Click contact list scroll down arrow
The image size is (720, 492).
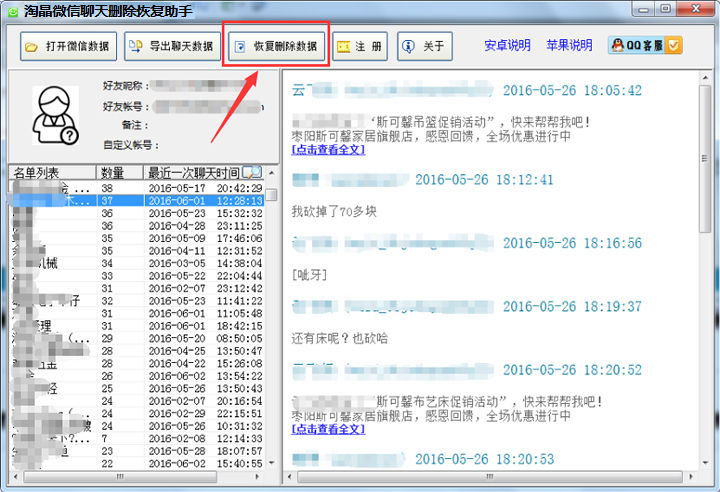271,463
